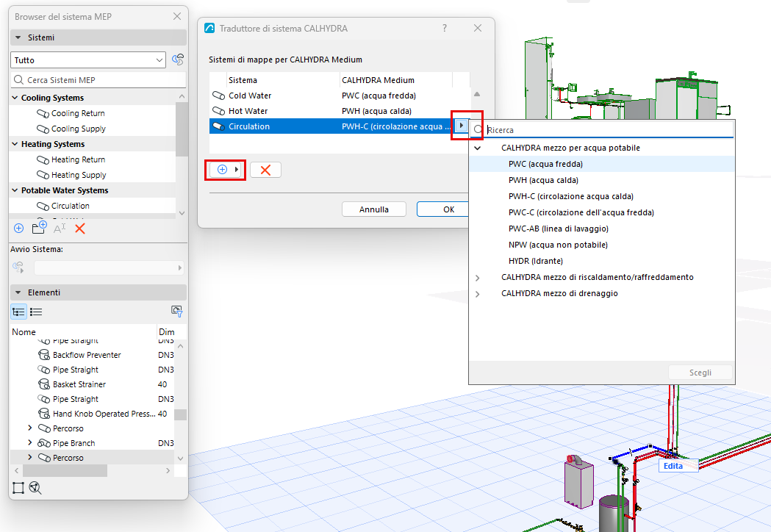Confirm the dialog with OK
The image size is (771, 532).
tap(442, 209)
